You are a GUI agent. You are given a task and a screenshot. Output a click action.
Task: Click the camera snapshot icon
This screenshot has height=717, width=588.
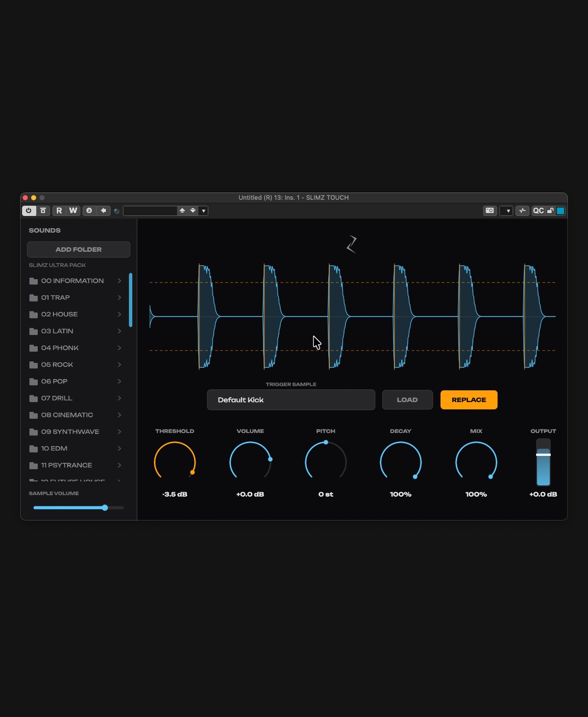point(490,211)
